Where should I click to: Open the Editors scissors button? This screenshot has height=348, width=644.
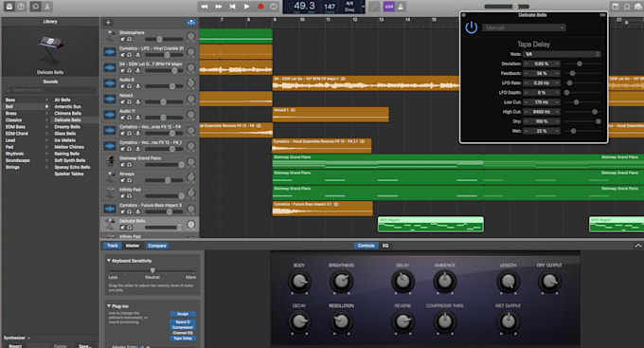(x=47, y=7)
